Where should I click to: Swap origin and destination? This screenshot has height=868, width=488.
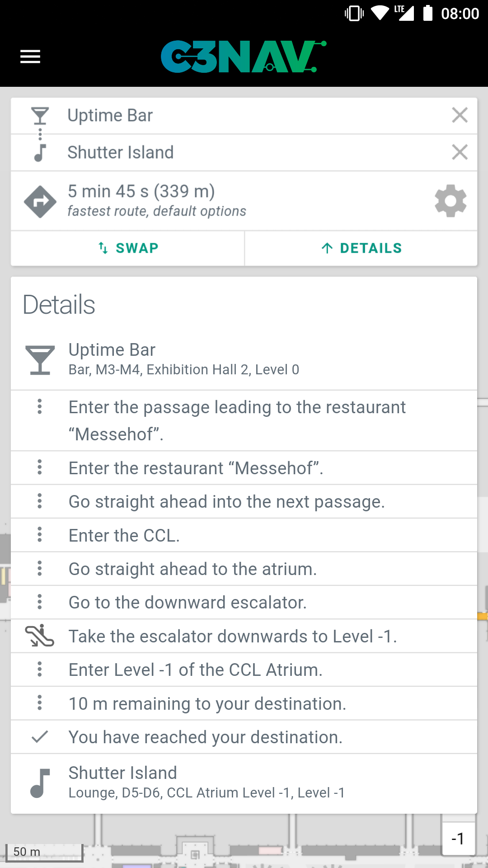(128, 248)
